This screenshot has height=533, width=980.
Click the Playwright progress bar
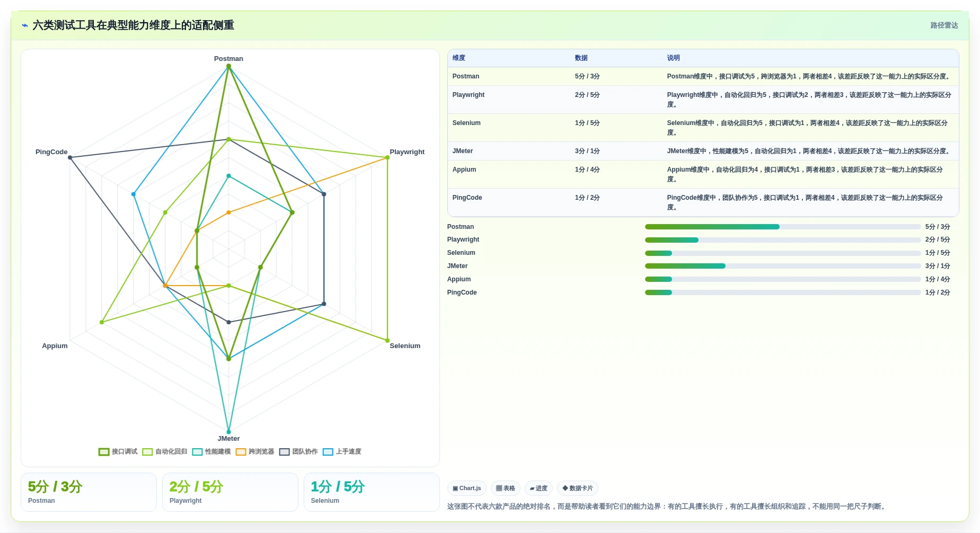(783, 240)
